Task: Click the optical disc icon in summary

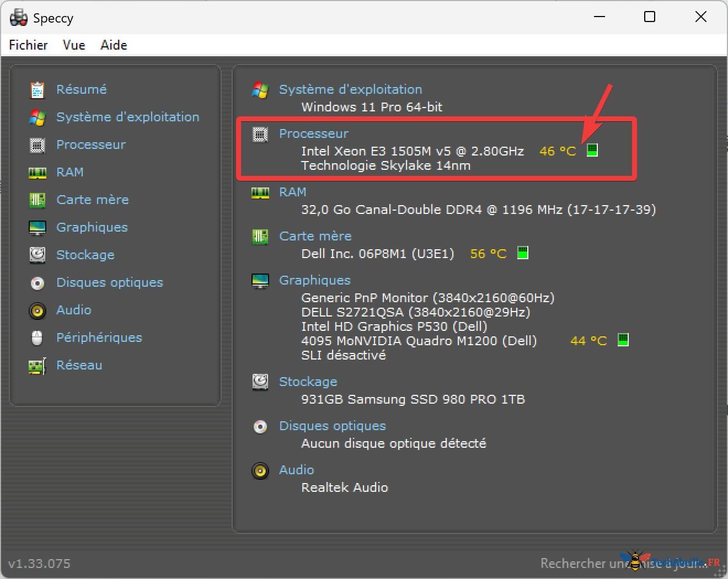Action: tap(260, 427)
